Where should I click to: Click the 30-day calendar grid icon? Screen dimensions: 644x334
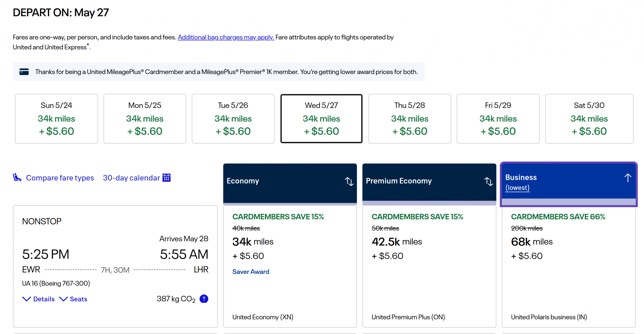(x=166, y=177)
